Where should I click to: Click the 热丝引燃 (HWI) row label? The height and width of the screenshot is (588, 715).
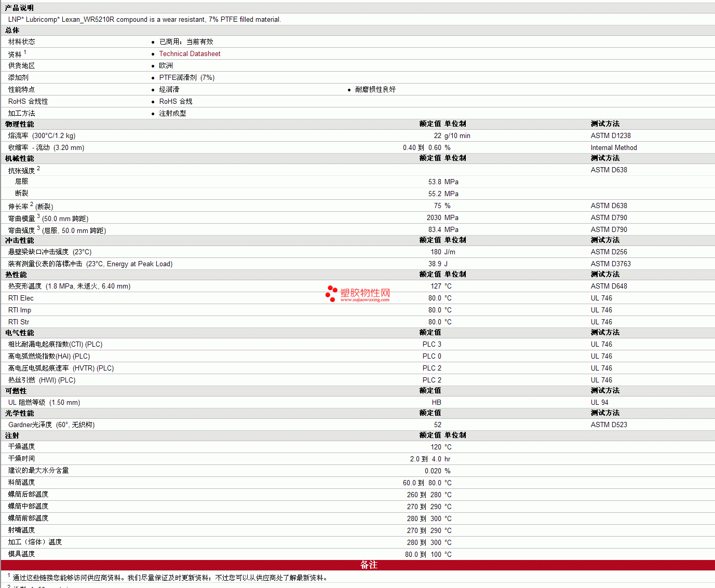42,380
